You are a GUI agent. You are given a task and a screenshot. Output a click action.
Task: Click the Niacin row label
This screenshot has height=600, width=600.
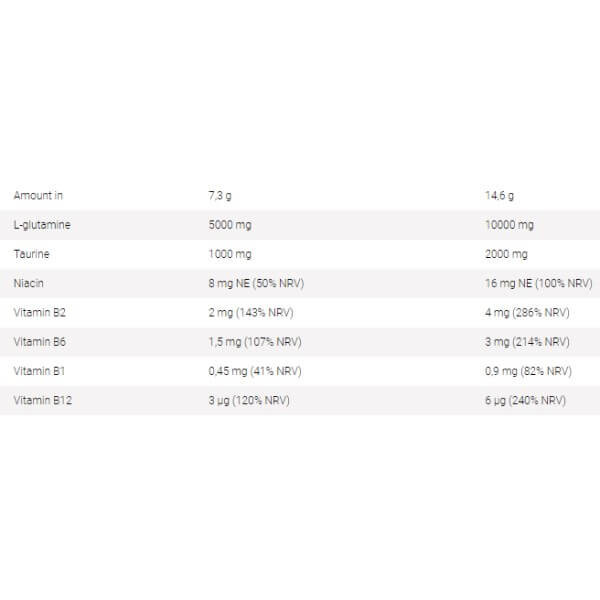[x=29, y=283]
